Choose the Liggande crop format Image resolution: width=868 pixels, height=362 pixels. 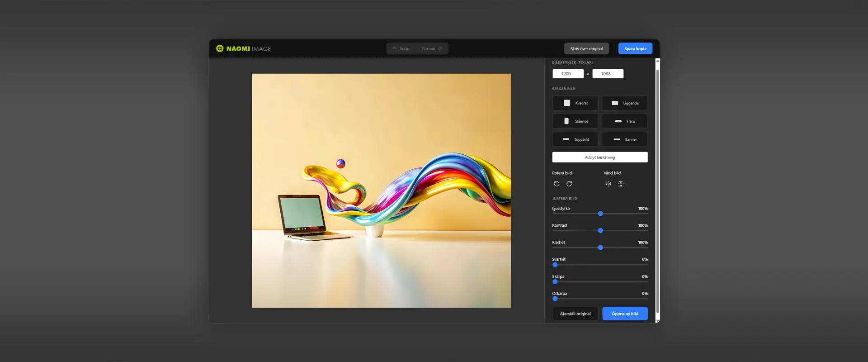[x=625, y=103]
